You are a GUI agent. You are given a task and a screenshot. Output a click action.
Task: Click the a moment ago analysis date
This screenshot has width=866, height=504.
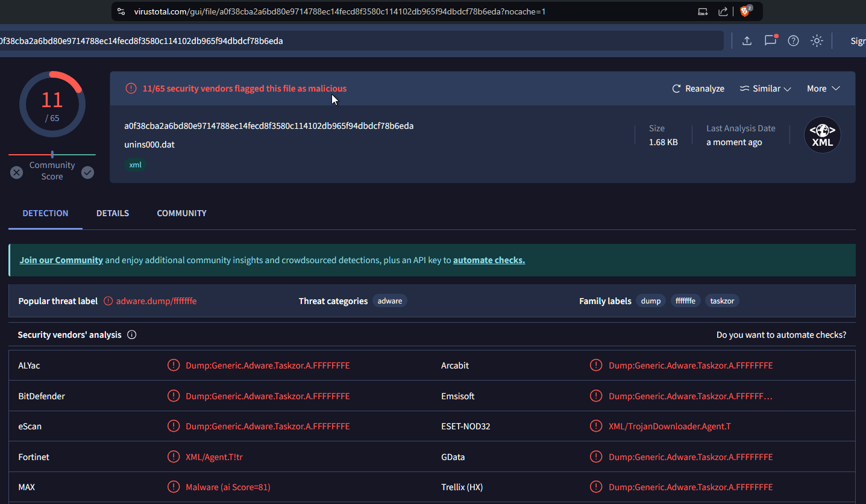tap(734, 142)
